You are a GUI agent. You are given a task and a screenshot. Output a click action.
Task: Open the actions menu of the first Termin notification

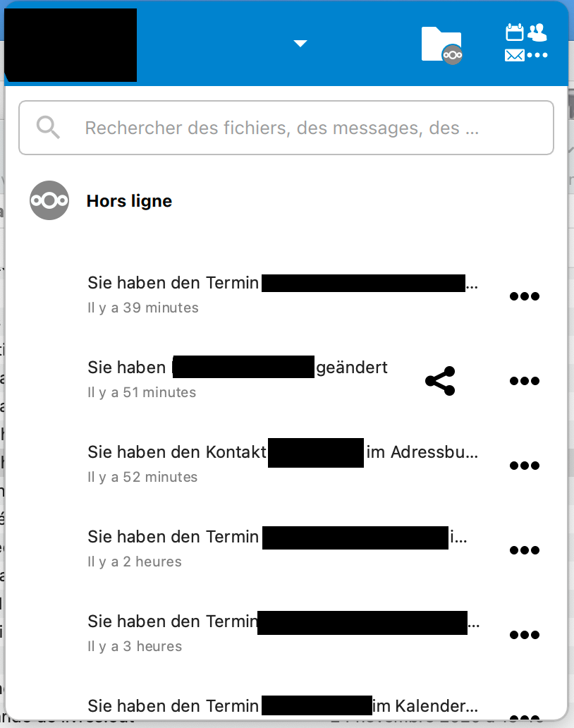coord(525,296)
